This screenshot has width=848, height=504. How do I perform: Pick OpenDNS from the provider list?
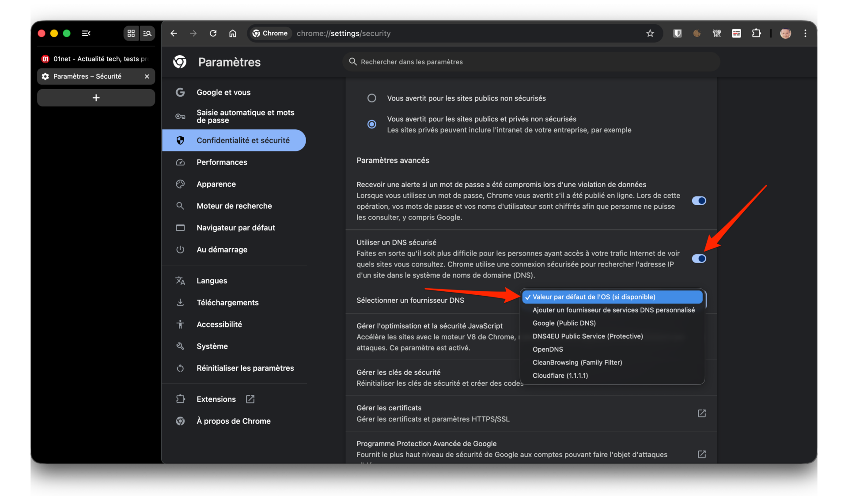click(548, 349)
